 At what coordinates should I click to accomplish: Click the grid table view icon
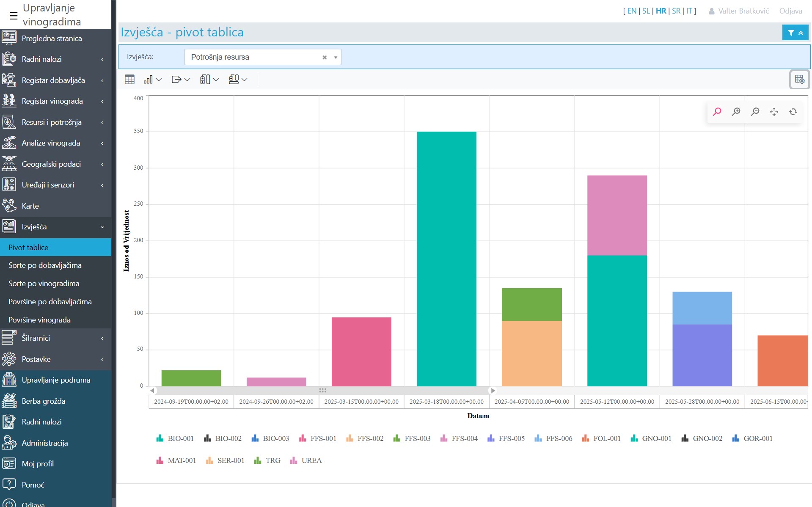tap(129, 79)
